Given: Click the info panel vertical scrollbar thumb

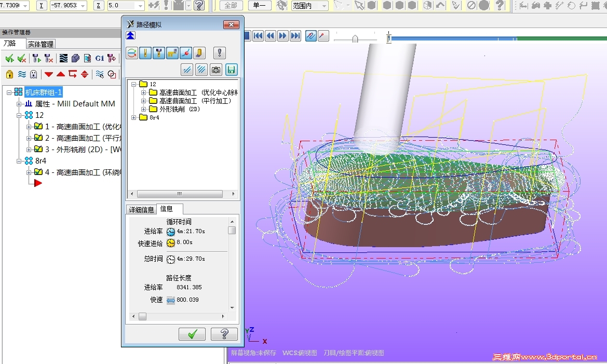Looking at the screenshot, I should coord(232,231).
